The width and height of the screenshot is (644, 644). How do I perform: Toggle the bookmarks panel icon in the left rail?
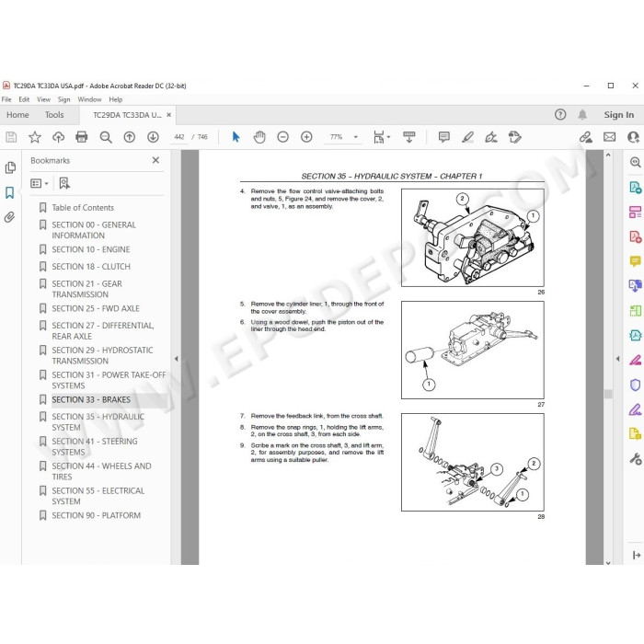click(10, 192)
